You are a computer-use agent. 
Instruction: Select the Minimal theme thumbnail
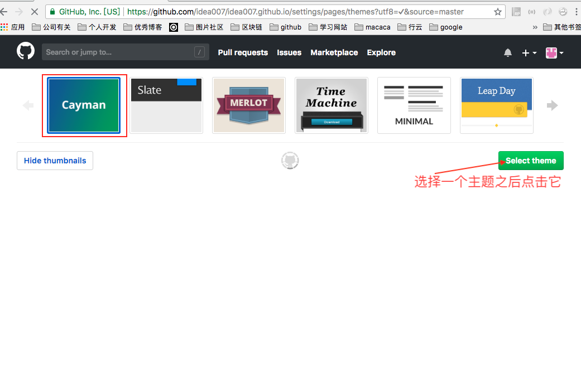pyautogui.click(x=414, y=105)
